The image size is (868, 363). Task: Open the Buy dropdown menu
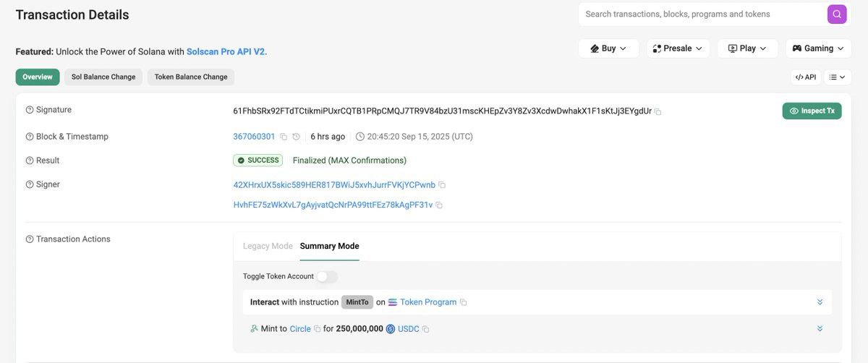[x=608, y=48]
